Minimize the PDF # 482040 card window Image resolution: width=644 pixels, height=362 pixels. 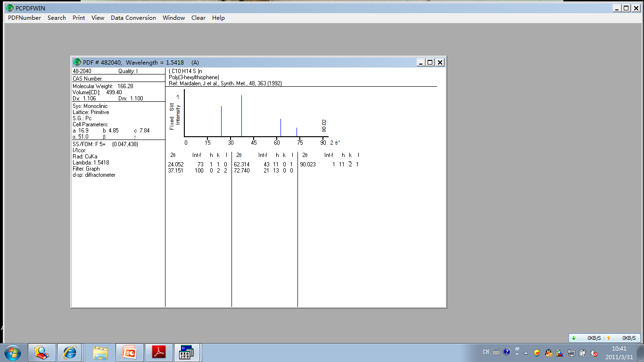[x=421, y=62]
